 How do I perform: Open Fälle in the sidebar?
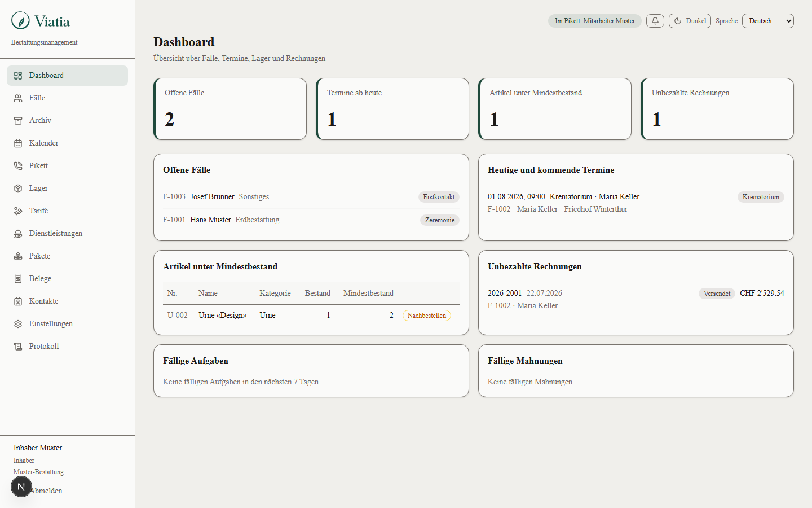coord(68,98)
